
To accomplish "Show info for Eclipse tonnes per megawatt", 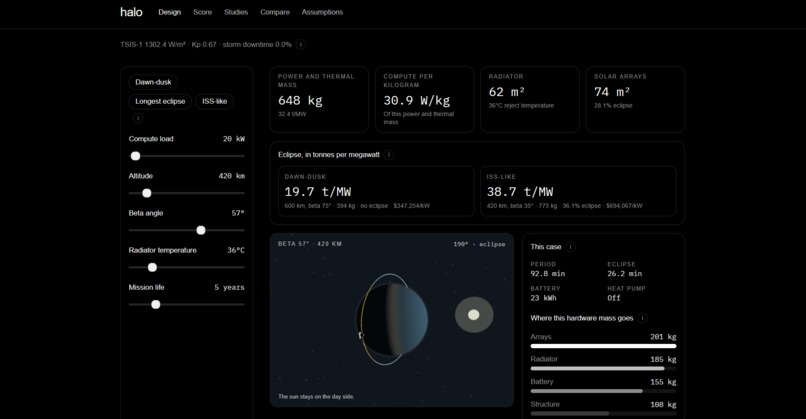I will (x=389, y=155).
